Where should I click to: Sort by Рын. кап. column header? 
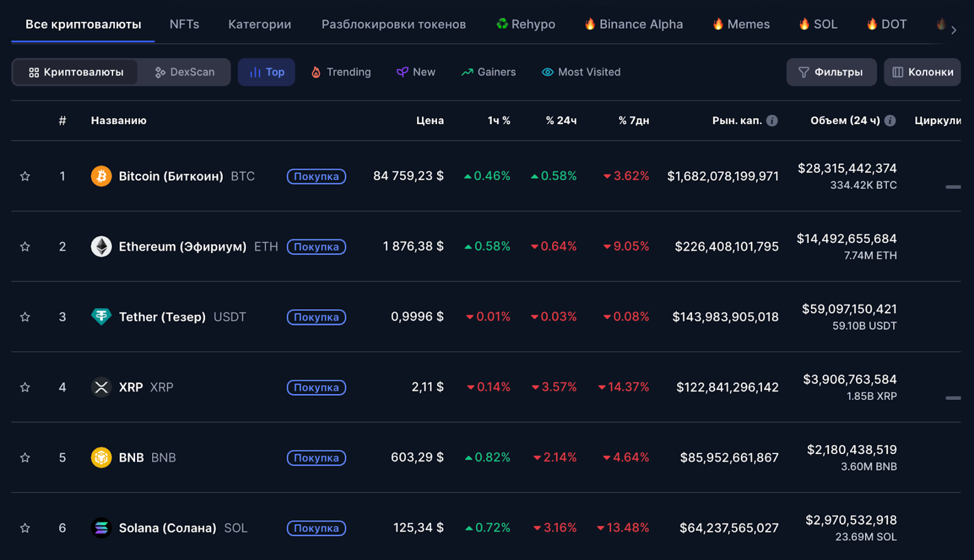737,121
